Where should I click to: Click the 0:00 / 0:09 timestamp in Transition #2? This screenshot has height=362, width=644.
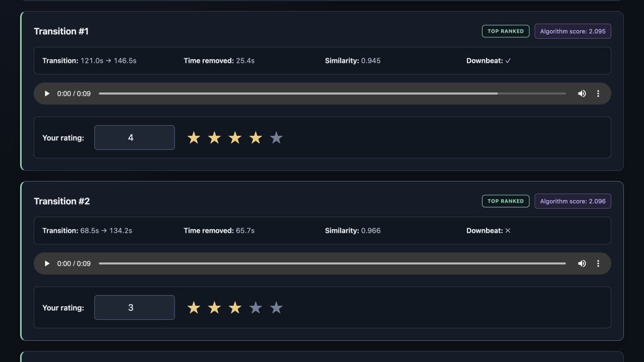coord(74,263)
